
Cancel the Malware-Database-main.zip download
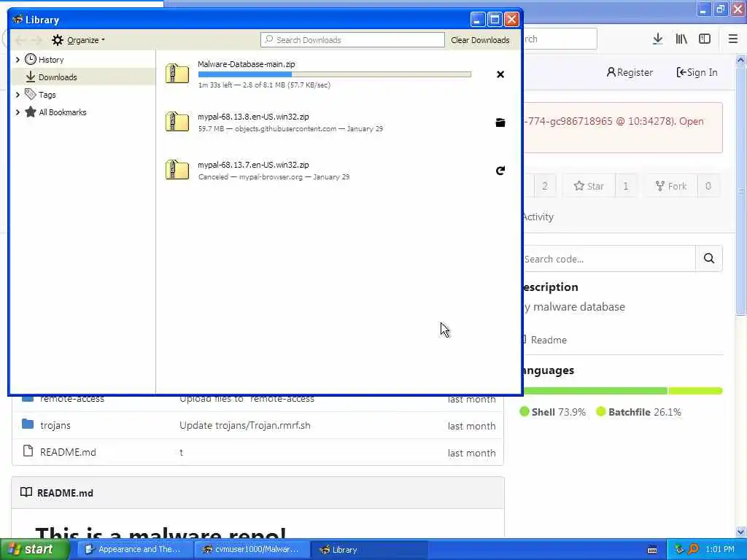pos(500,74)
